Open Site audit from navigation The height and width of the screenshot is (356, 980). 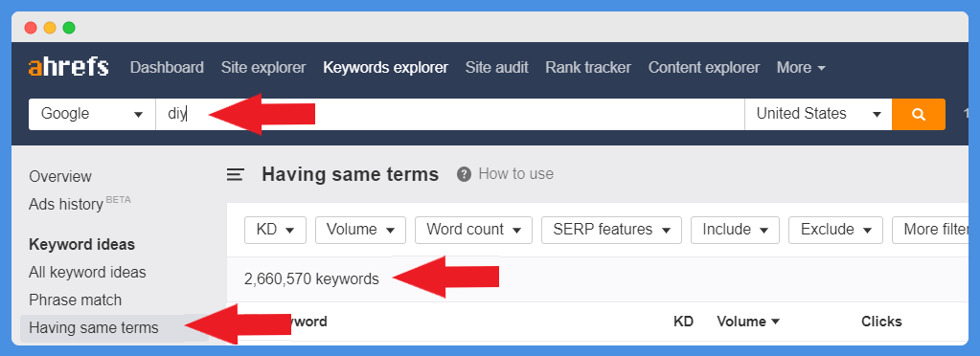tap(497, 67)
